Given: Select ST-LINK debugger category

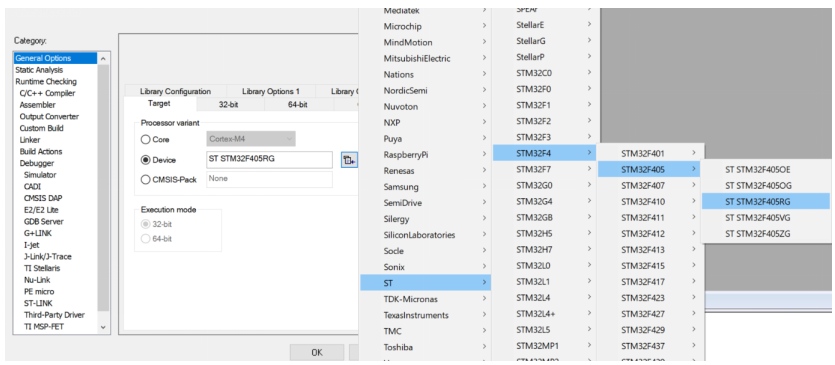Looking at the screenshot, I should [x=38, y=303].
